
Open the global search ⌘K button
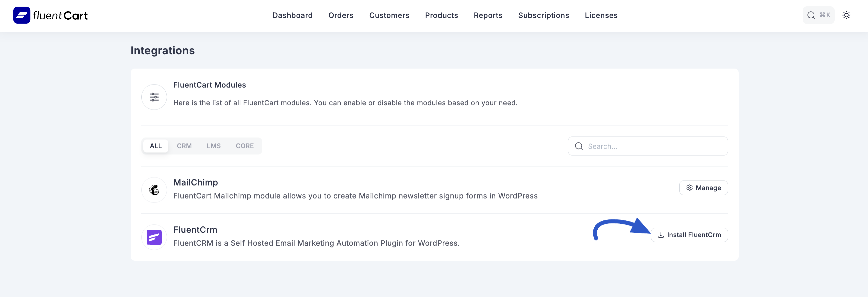pos(818,16)
